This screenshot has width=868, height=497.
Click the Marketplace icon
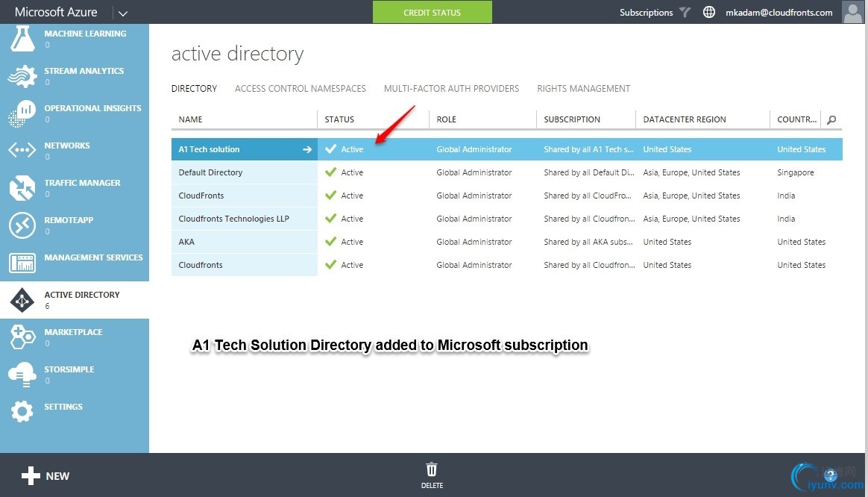[22, 337]
